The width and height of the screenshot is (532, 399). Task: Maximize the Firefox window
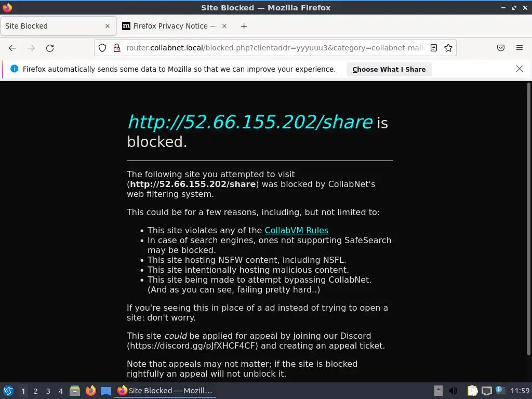click(514, 7)
